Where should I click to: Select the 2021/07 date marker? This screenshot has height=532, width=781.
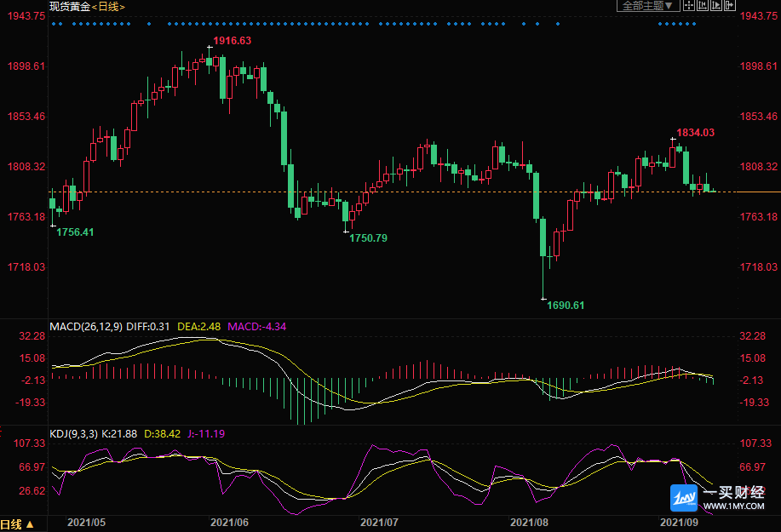coord(379,523)
